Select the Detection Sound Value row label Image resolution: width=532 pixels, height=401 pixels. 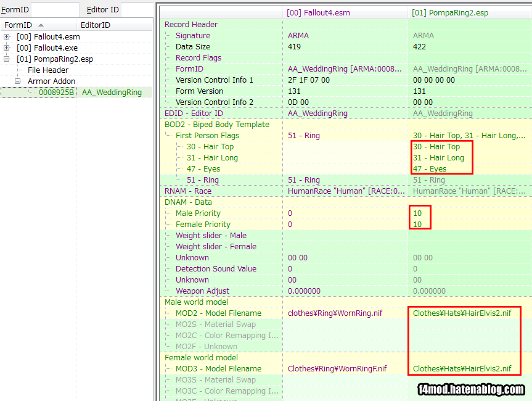216,269
